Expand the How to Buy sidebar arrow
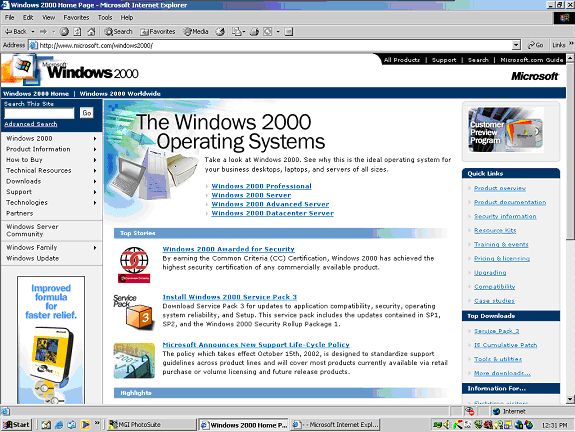 click(95, 160)
